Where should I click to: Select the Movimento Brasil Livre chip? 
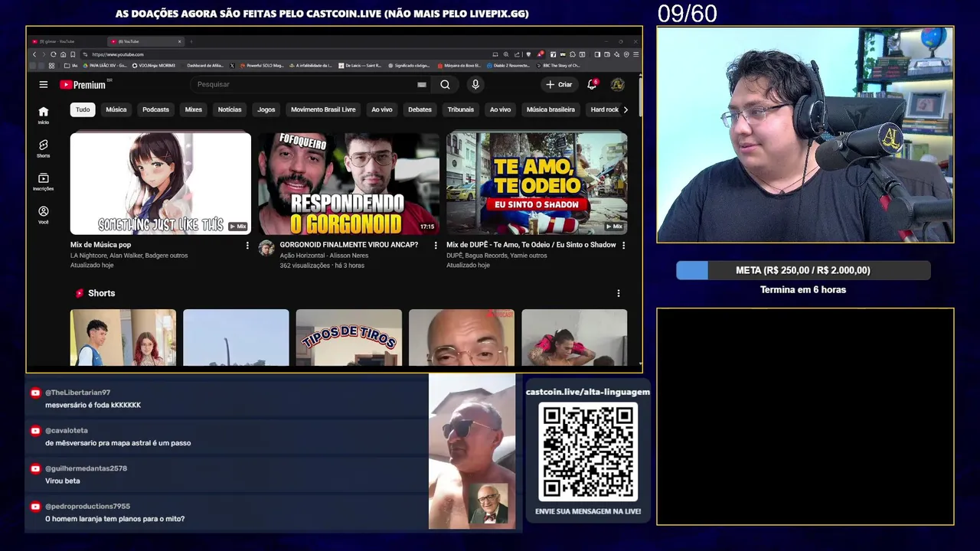323,109
